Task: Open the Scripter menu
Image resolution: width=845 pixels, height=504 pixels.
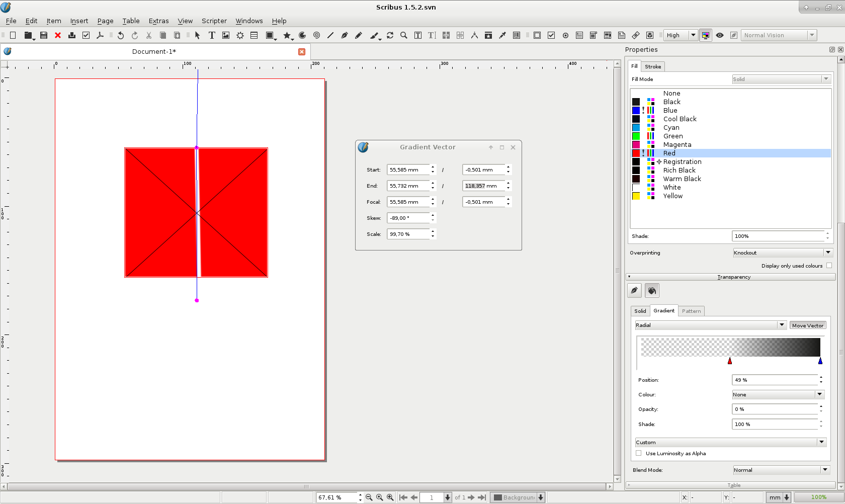Action: coord(214,21)
